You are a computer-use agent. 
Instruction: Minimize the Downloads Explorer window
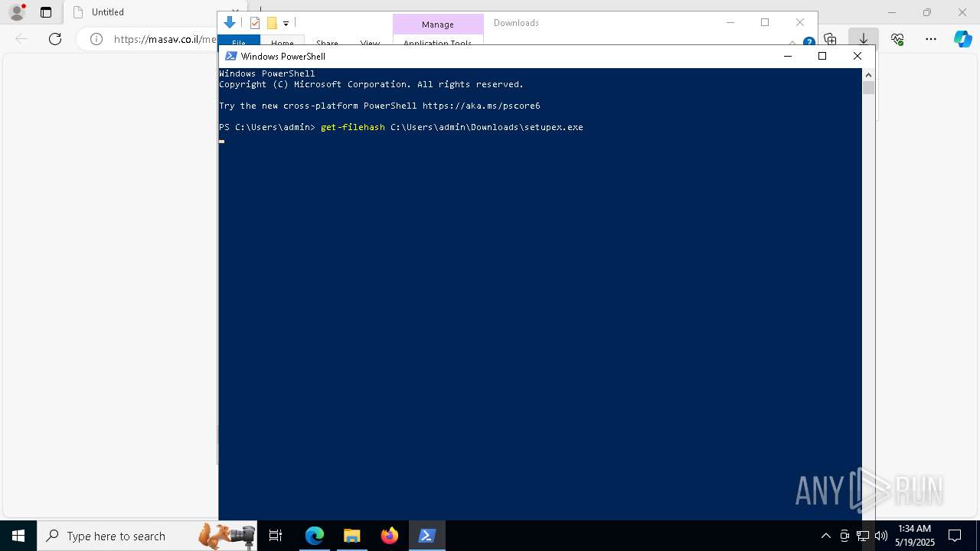pos(730,22)
